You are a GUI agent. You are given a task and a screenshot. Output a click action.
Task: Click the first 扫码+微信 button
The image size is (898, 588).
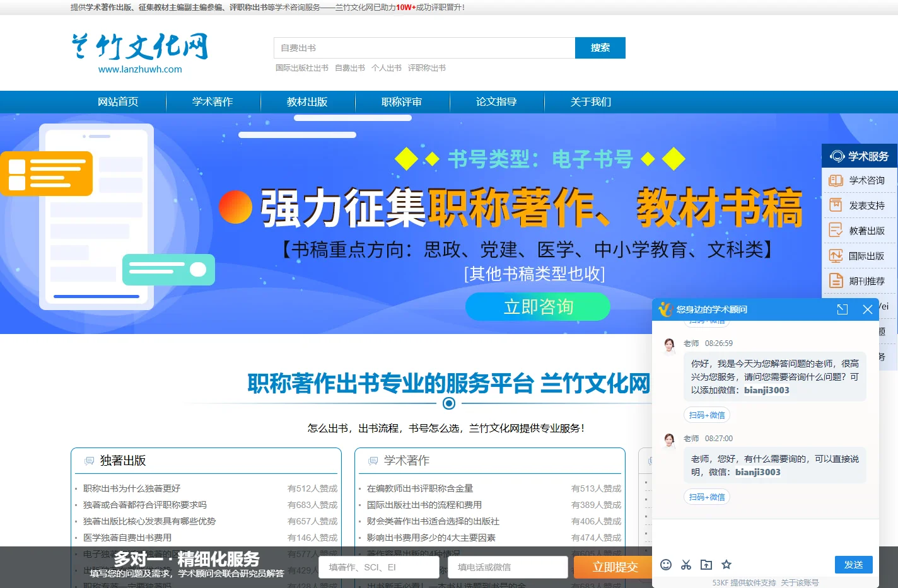click(x=707, y=415)
